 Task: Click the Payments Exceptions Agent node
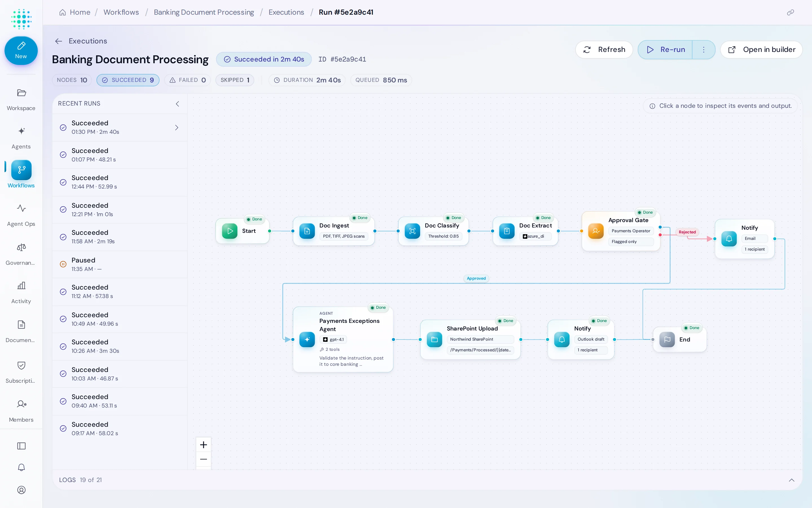[343, 339]
